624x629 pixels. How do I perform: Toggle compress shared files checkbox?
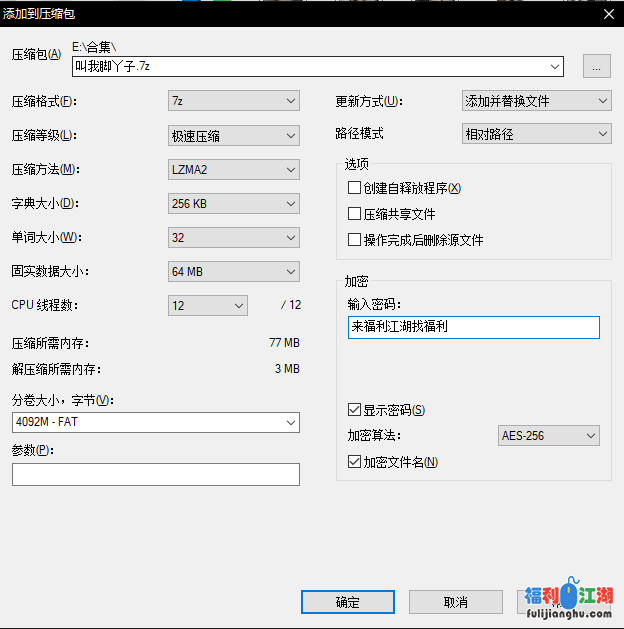pyautogui.click(x=354, y=214)
